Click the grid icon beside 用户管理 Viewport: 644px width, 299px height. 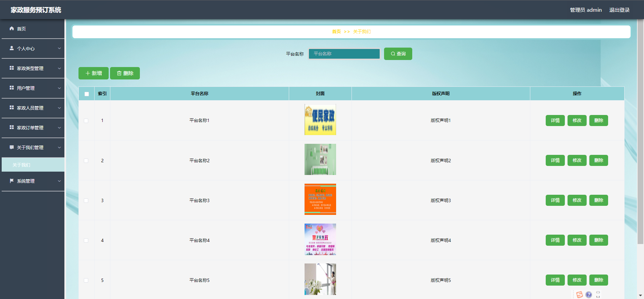point(12,88)
